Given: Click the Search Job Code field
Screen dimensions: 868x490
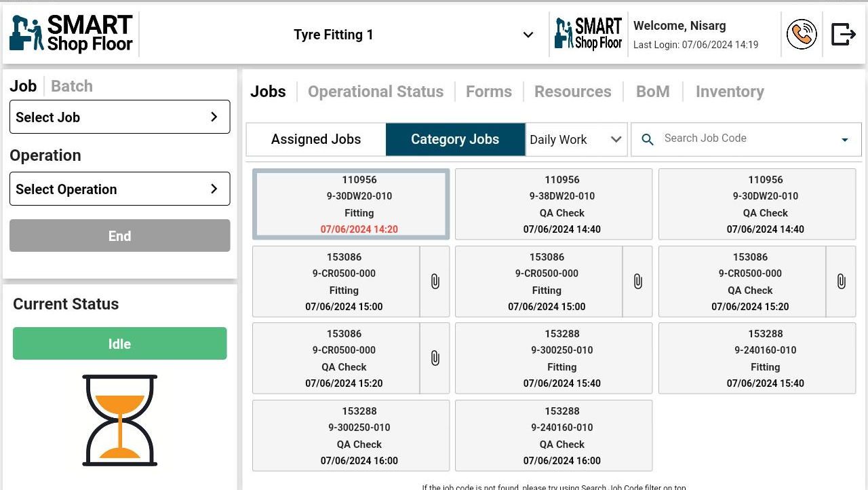Looking at the screenshot, I should (x=746, y=138).
